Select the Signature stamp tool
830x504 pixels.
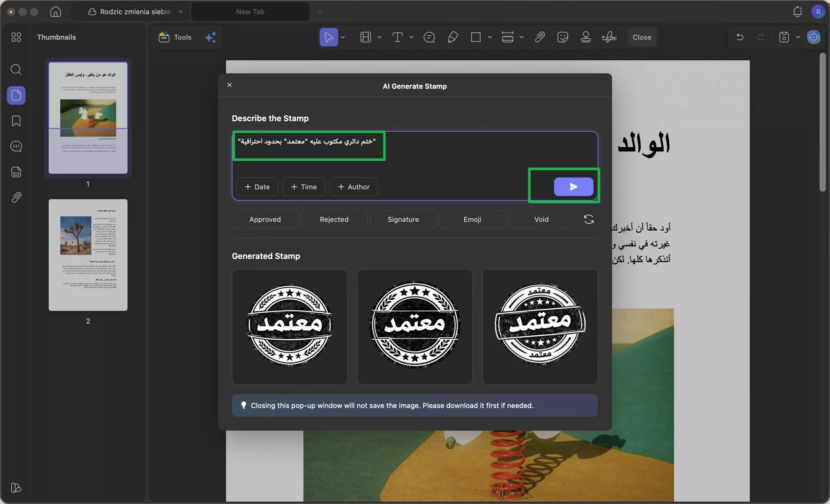[403, 219]
